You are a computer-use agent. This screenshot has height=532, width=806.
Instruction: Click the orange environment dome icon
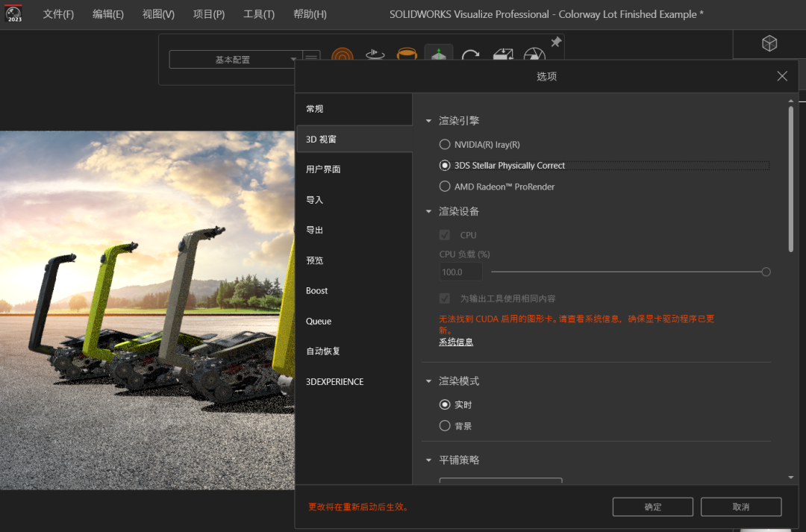click(x=407, y=54)
